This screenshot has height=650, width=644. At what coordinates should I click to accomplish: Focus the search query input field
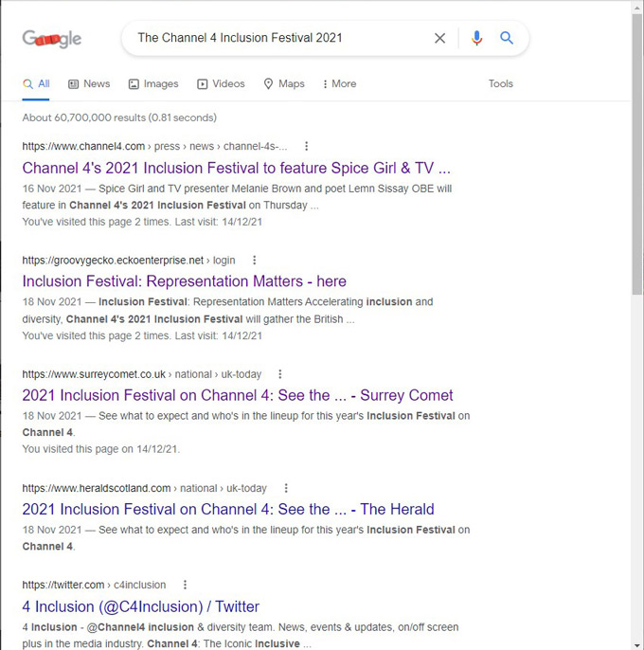(282, 38)
